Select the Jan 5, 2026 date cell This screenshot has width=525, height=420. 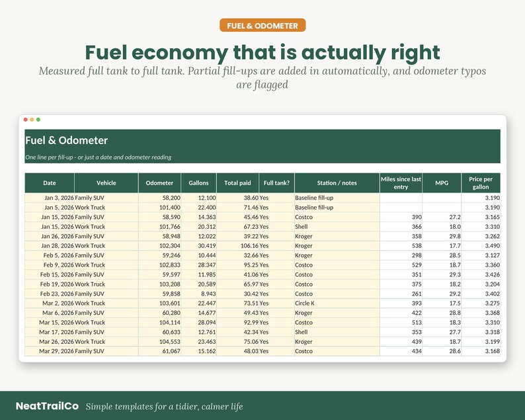[x=50, y=207]
